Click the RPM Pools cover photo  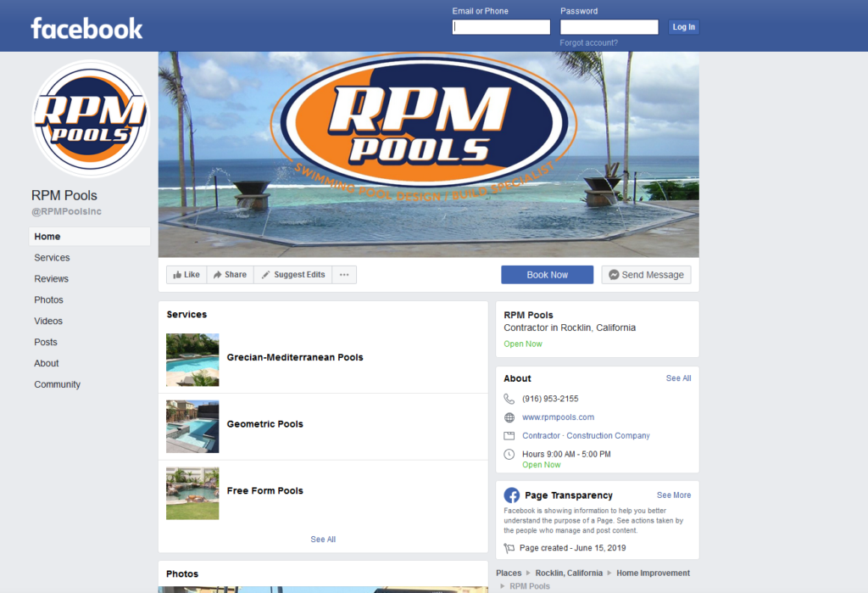click(428, 154)
